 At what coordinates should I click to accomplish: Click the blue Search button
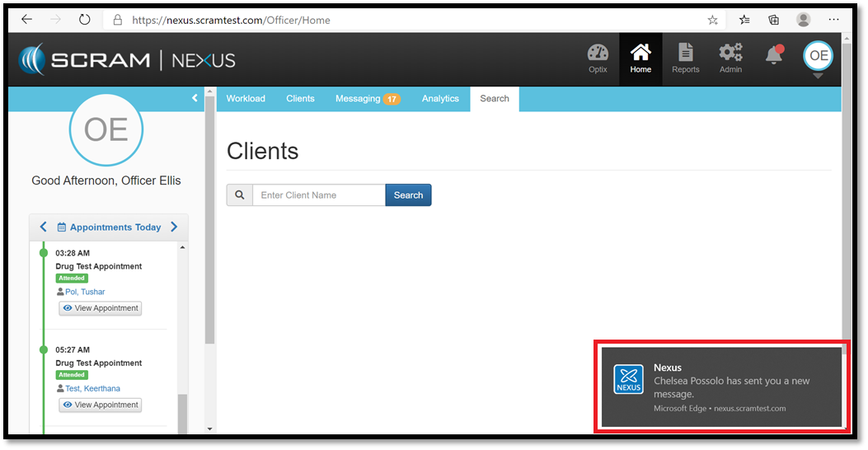click(408, 195)
